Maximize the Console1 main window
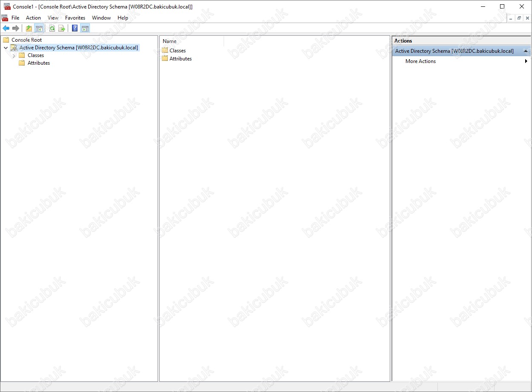Viewport: 532px width, 392px height. tap(502, 6)
